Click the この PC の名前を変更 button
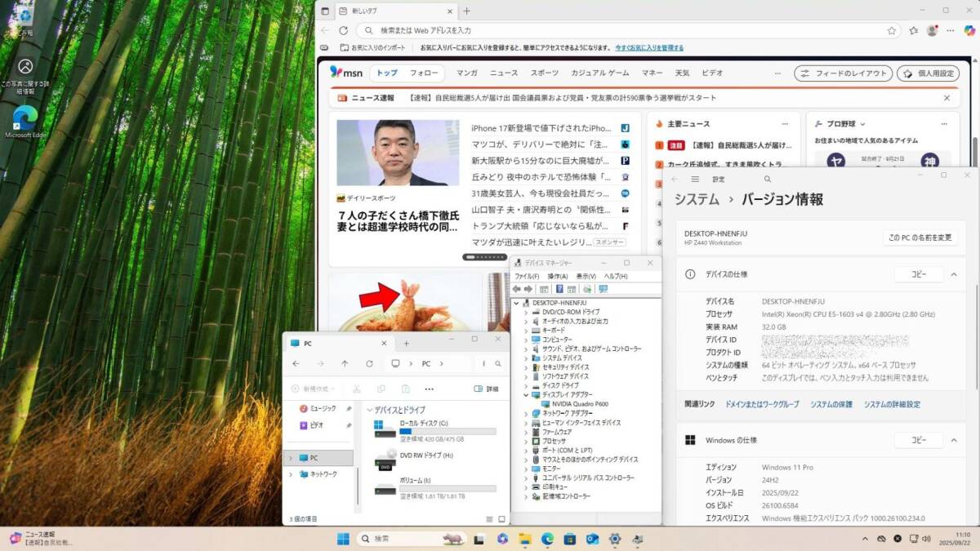980x551 pixels. pyautogui.click(x=920, y=238)
